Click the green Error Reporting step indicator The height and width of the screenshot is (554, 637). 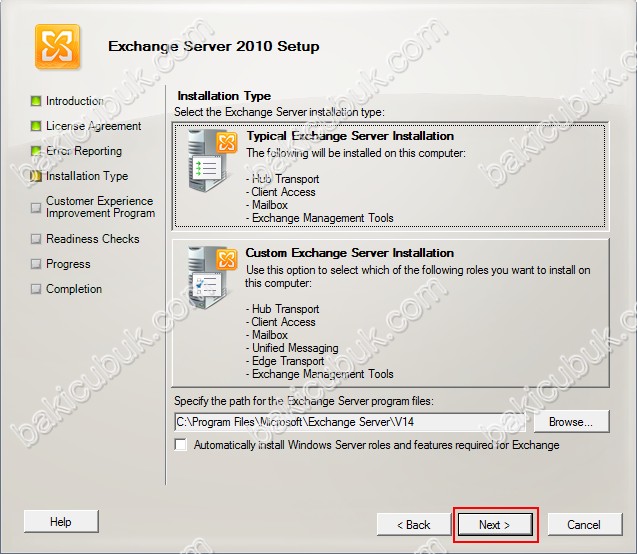pos(36,151)
